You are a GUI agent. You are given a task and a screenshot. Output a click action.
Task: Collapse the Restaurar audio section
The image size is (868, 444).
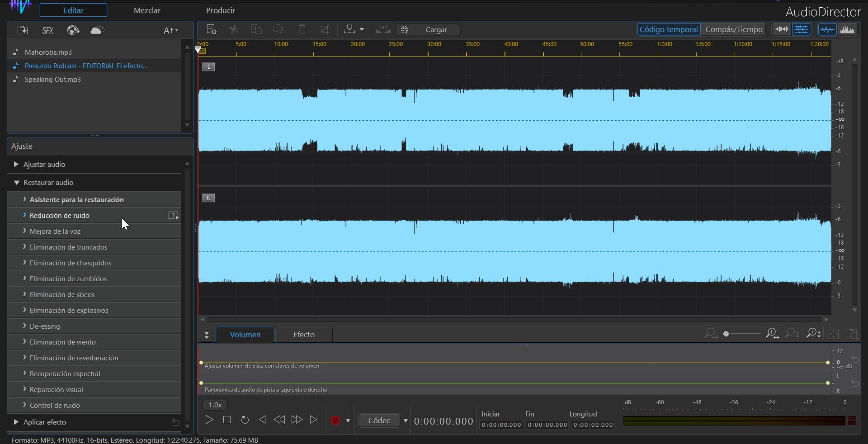[17, 183]
